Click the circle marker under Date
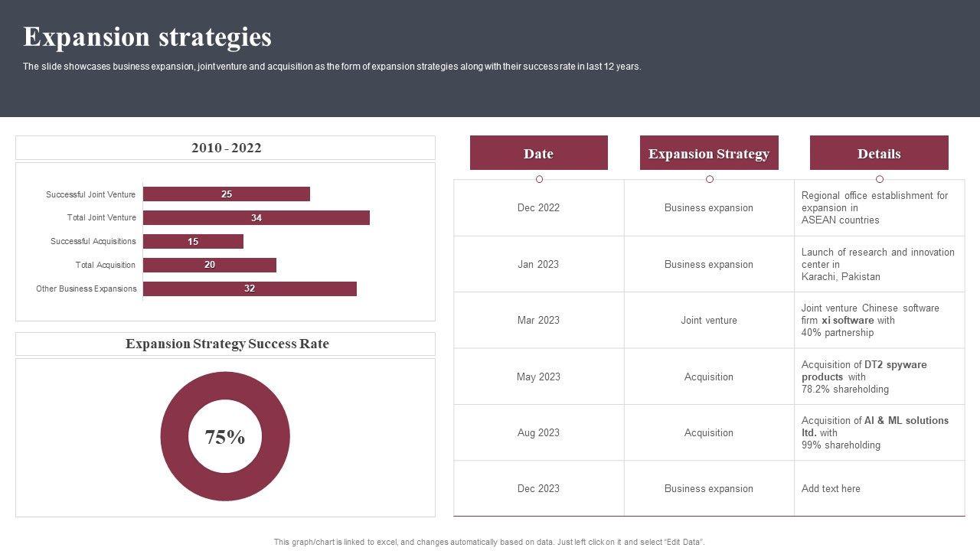This screenshot has height=551, width=980. click(539, 179)
